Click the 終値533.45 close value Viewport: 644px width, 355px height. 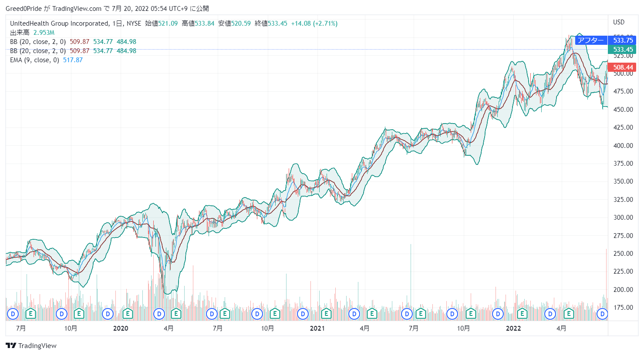[x=271, y=23]
